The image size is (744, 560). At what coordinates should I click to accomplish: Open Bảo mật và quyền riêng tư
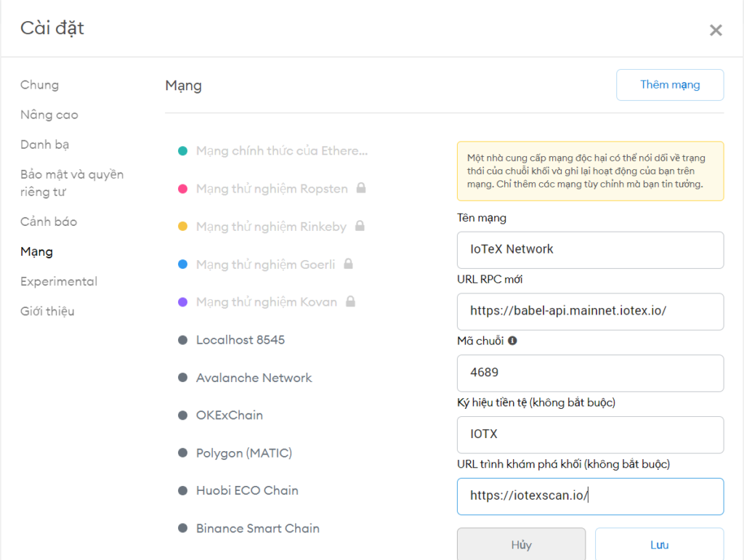click(72, 183)
